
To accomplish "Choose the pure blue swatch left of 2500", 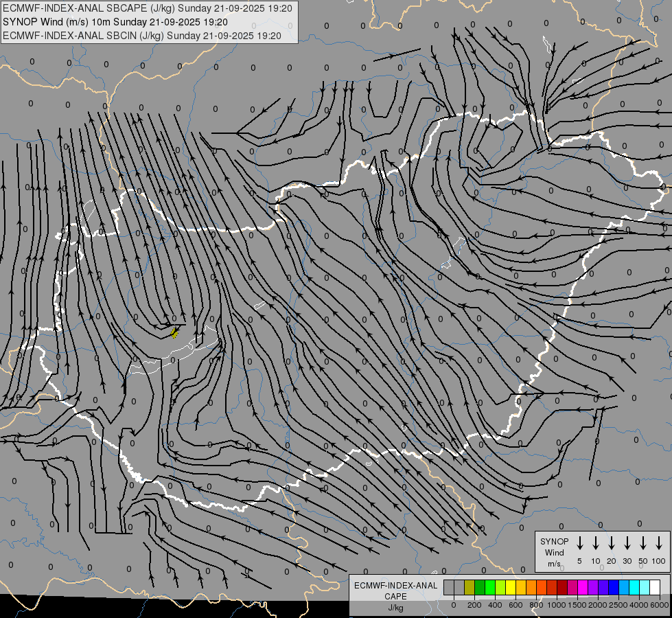I will 613,587.
